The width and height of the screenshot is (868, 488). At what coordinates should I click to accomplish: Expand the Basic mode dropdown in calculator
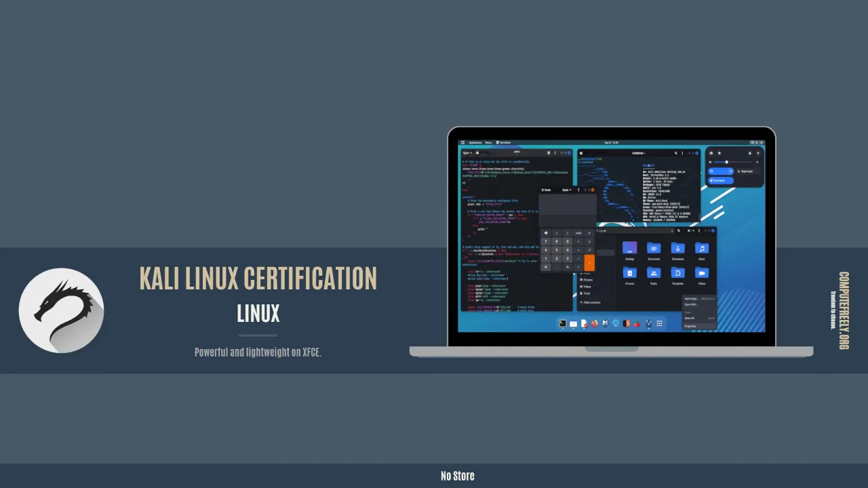coord(567,190)
